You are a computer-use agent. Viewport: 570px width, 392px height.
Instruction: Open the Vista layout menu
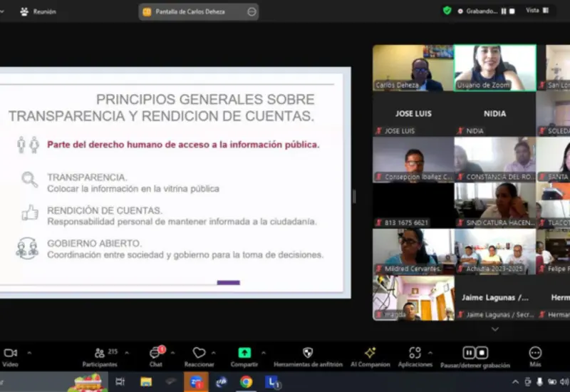[537, 11]
